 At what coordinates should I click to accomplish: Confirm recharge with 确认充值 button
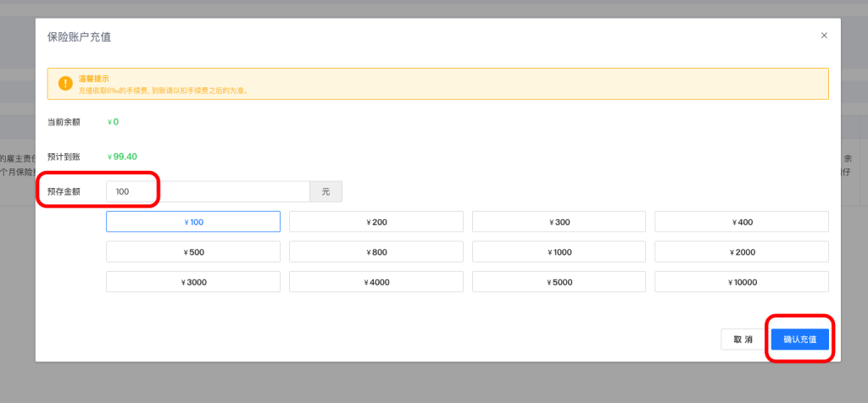(x=799, y=340)
